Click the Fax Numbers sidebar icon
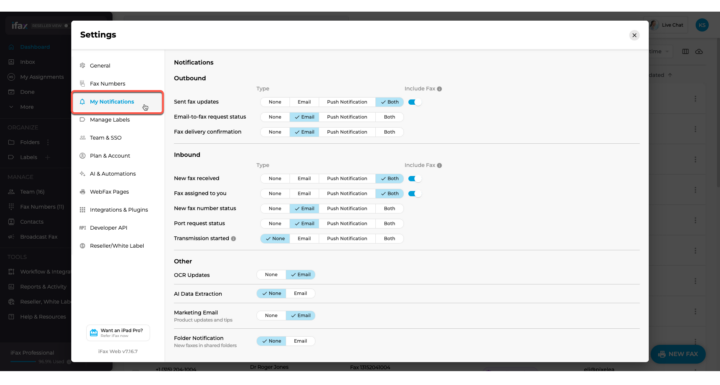 pyautogui.click(x=82, y=84)
